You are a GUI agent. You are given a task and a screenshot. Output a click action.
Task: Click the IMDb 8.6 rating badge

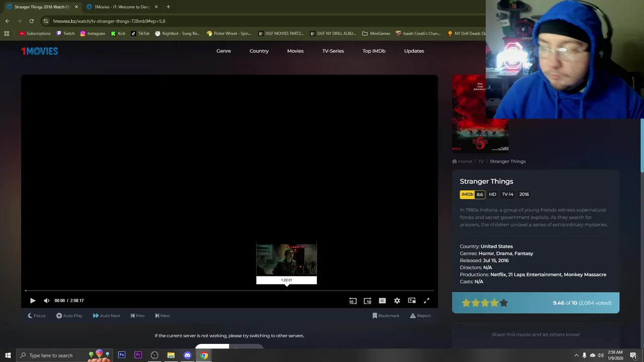472,195
